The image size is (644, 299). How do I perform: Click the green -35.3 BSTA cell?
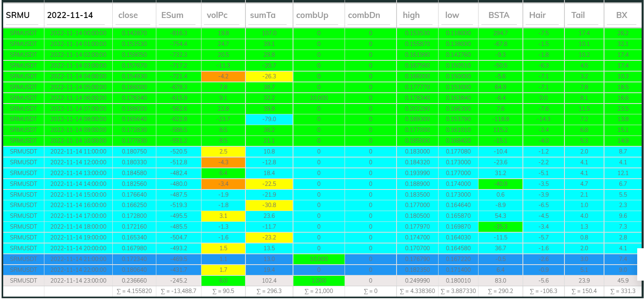coord(500,227)
